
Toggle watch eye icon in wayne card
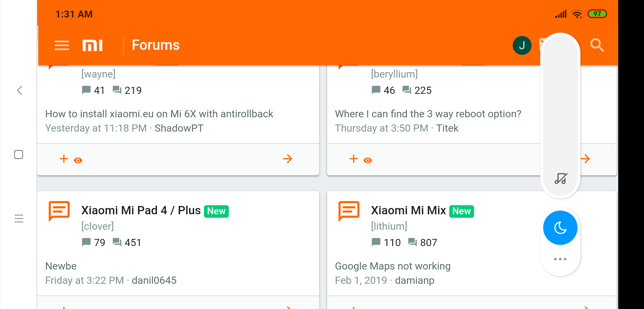pos(78,161)
